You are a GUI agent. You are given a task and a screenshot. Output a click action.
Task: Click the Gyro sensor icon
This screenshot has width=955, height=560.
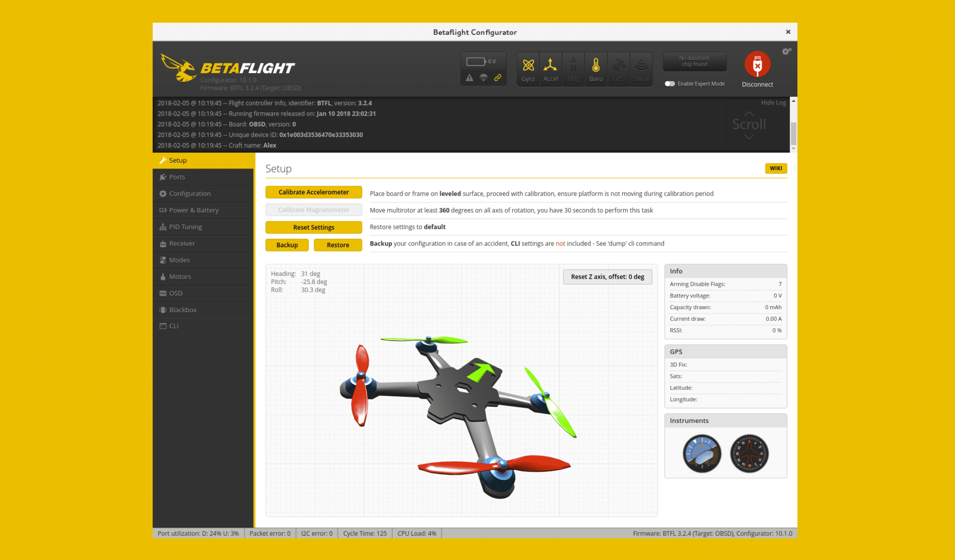528,69
